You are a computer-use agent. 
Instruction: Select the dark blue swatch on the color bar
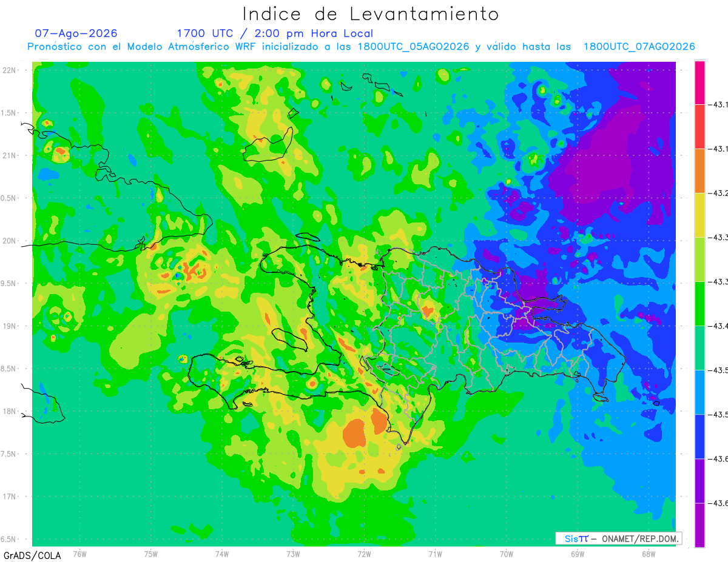tap(699, 437)
